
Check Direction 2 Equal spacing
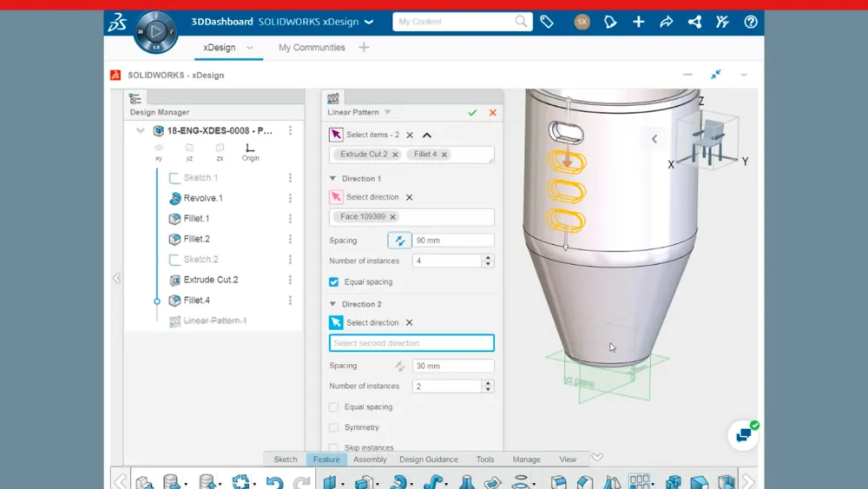[334, 407]
